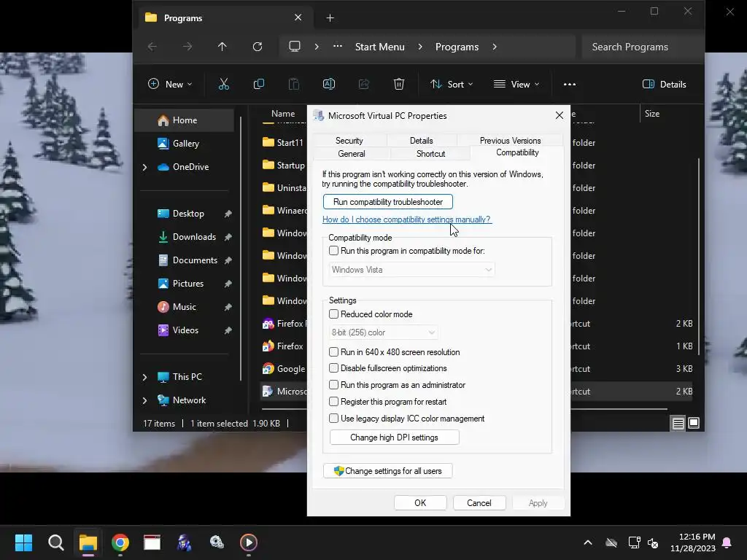Check Run this program as an administrator
The image size is (747, 560).
[x=333, y=385]
